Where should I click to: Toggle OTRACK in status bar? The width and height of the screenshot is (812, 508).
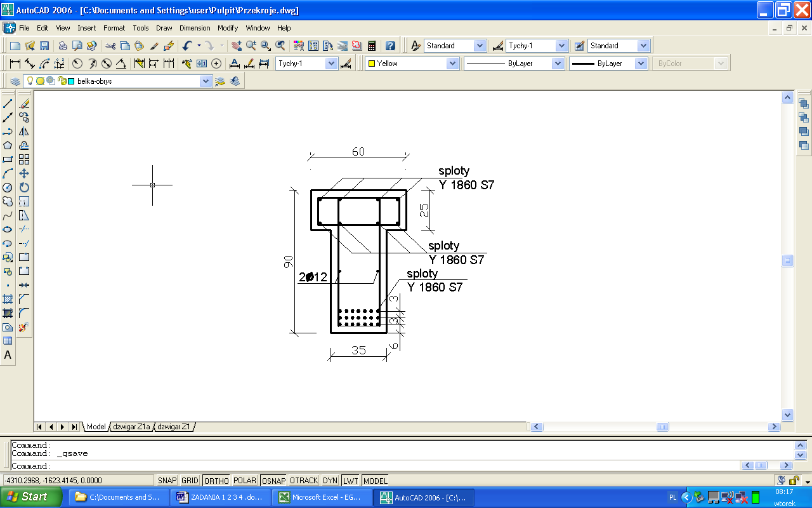click(304, 481)
